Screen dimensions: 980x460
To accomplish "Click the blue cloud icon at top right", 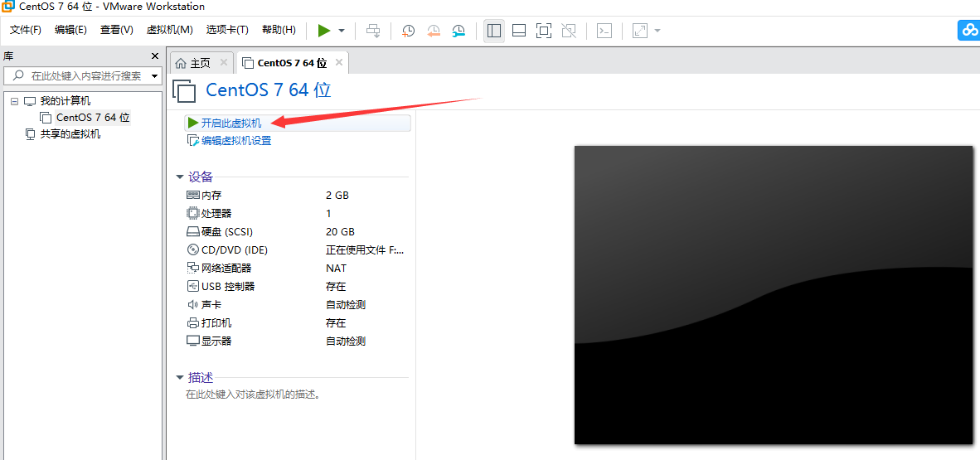I will (x=969, y=31).
